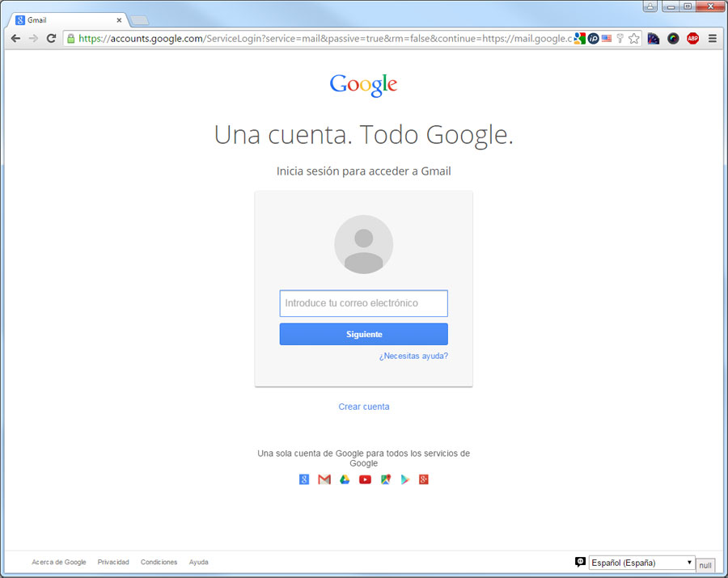Click the 'Inicia sesión para acceder a Gmail' text

tap(363, 171)
